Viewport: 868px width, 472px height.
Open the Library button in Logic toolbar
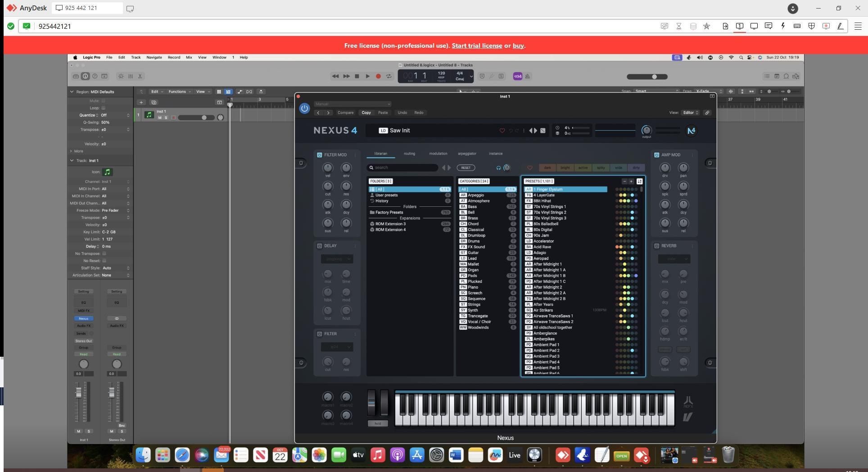tap(76, 77)
